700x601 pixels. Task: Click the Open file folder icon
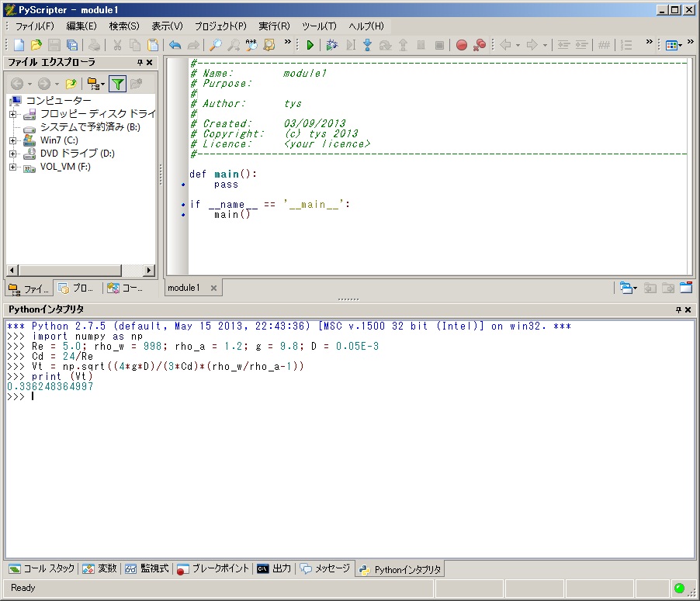tap(36, 45)
